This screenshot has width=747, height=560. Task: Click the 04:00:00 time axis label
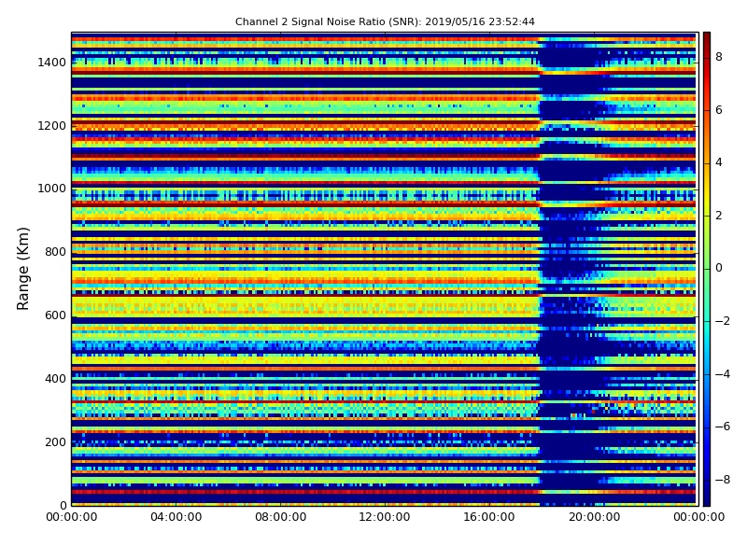pyautogui.click(x=176, y=517)
